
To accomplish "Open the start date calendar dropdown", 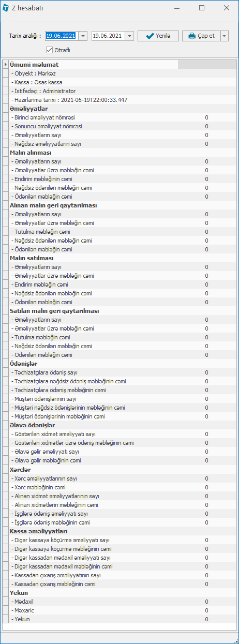I will pos(83,36).
